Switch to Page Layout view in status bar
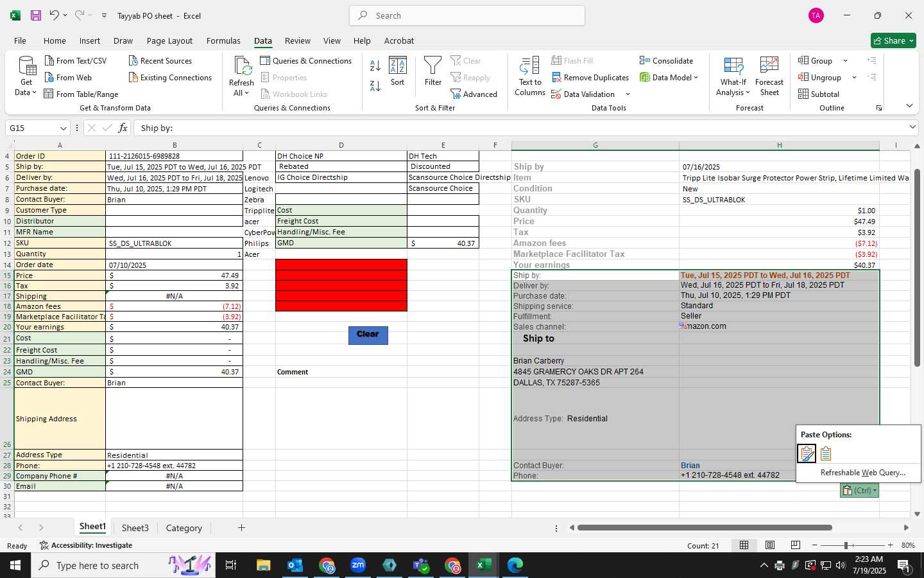 [770, 545]
